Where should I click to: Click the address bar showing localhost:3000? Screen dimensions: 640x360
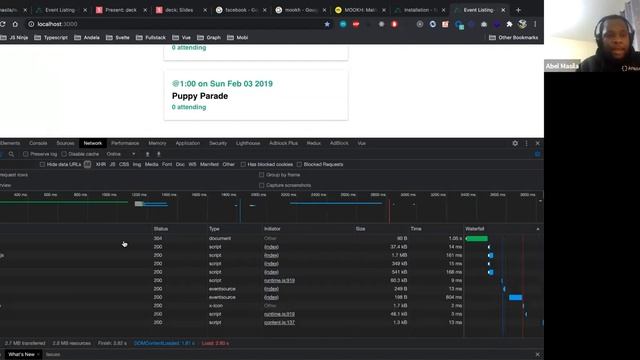(176, 24)
